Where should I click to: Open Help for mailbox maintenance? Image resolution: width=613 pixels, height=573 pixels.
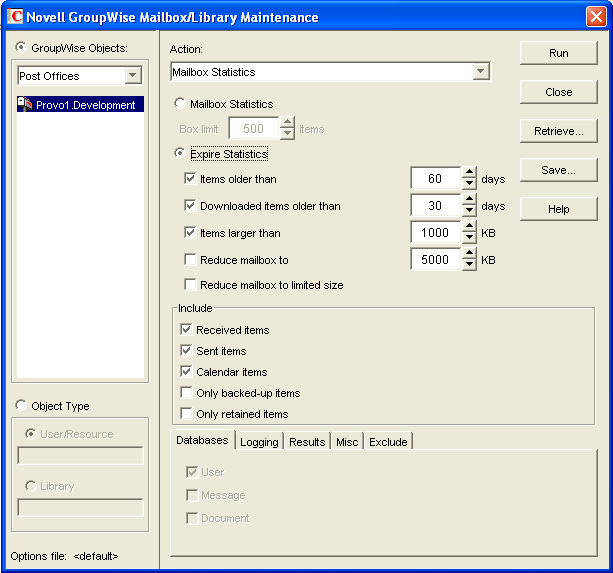tap(559, 209)
